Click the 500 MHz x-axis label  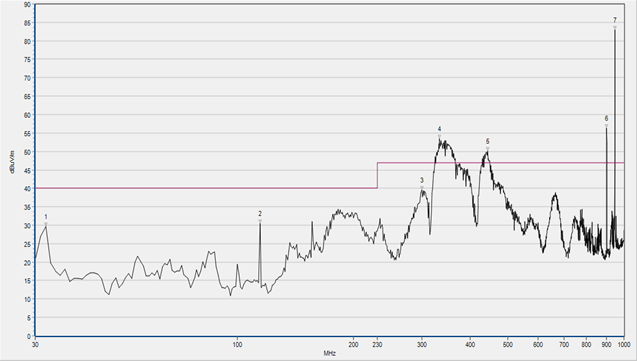[x=507, y=345]
